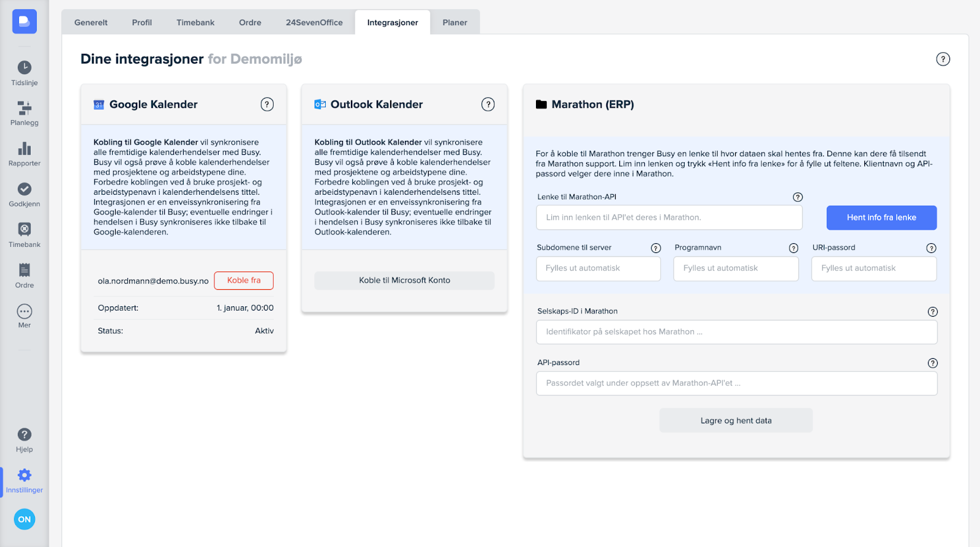This screenshot has width=980, height=547.
Task: Open the Planer tab
Action: (x=454, y=23)
